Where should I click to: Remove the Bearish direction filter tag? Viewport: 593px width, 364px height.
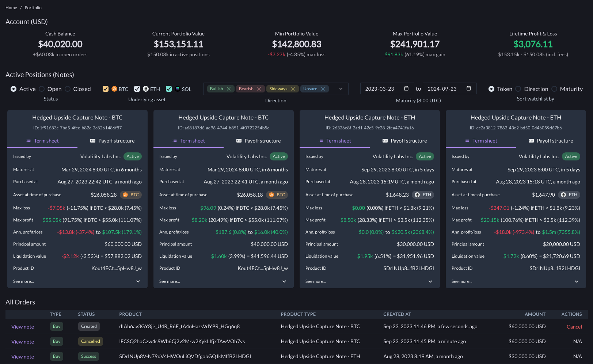click(259, 89)
